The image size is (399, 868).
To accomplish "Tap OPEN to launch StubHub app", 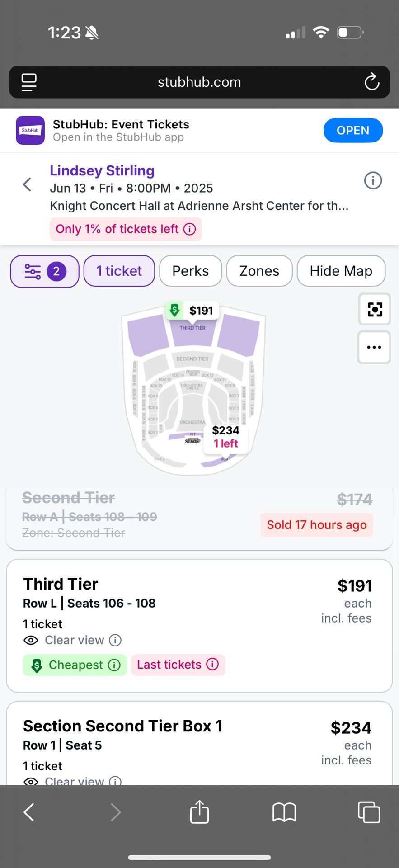I will [353, 130].
